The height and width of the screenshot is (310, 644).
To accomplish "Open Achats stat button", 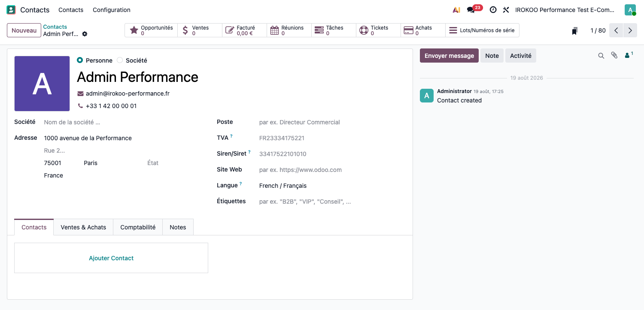I will [423, 30].
